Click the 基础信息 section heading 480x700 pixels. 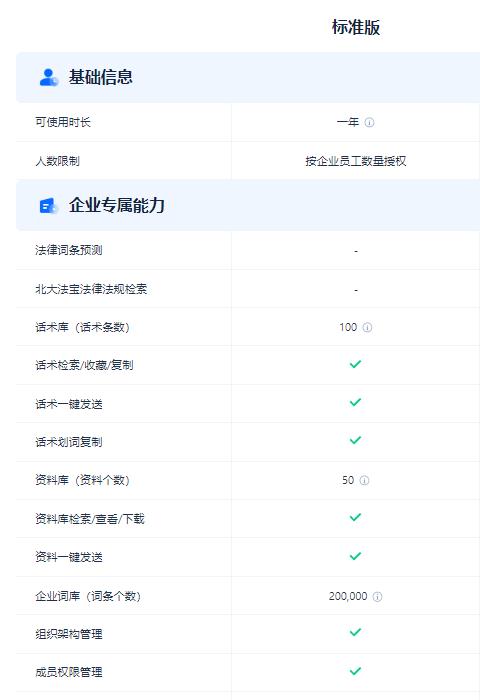[100, 77]
